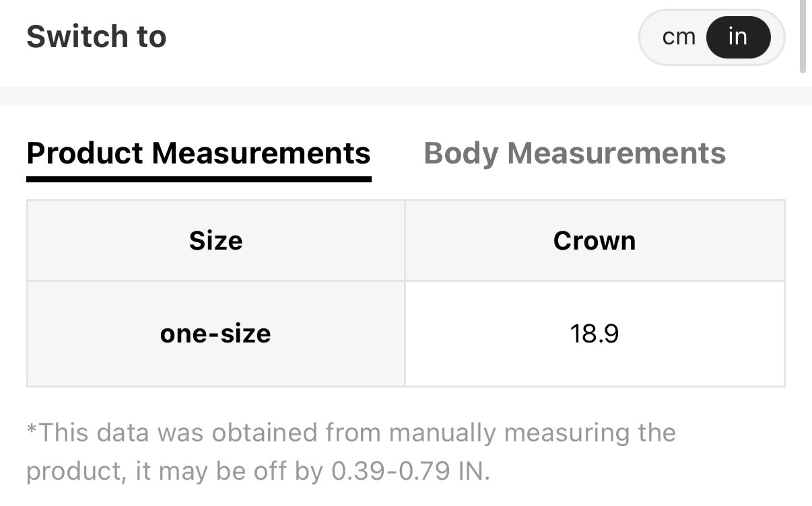Click the gray divider band above the tabs
Viewport: 812px width, 506px height.
tap(404, 96)
